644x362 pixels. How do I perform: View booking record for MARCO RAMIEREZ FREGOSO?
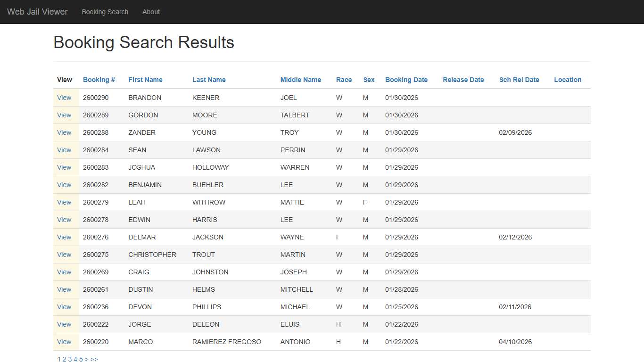(x=64, y=342)
